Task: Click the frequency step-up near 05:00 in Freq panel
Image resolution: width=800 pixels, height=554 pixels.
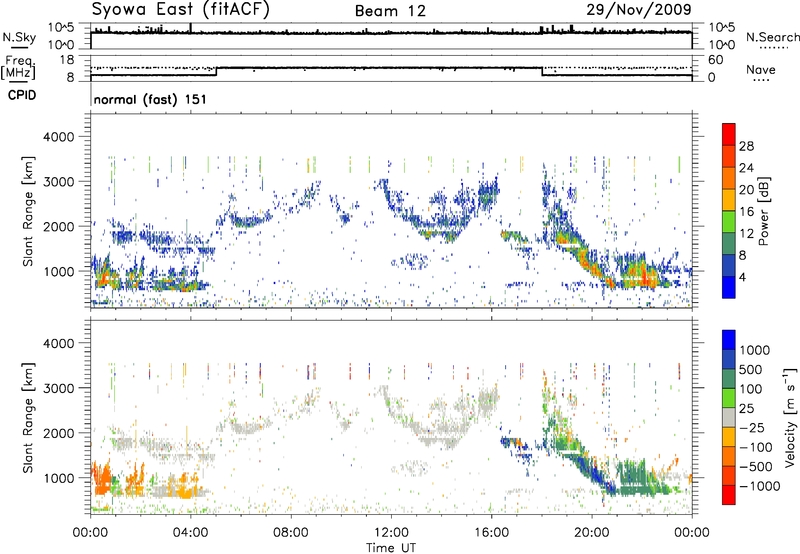Action: [x=216, y=71]
